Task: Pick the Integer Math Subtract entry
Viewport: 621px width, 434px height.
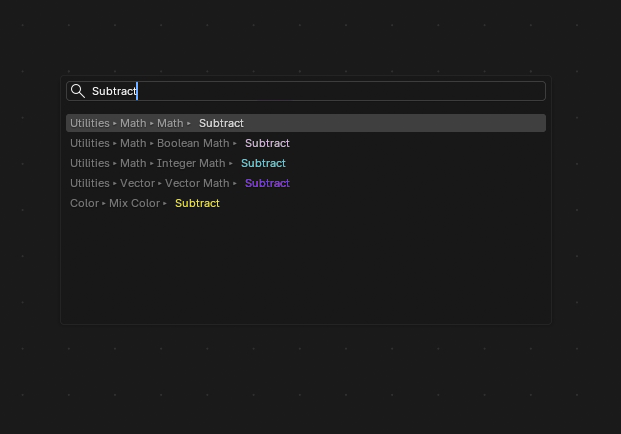Action: pyautogui.click(x=306, y=163)
